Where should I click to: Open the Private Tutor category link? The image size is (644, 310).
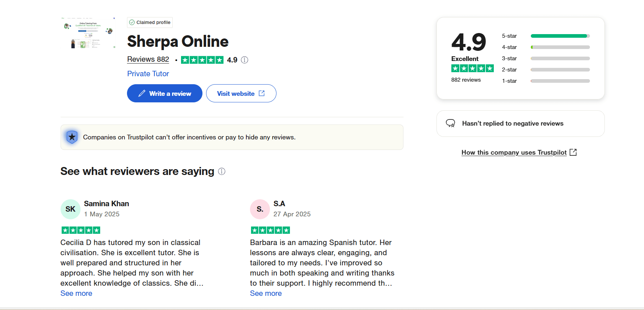point(148,74)
